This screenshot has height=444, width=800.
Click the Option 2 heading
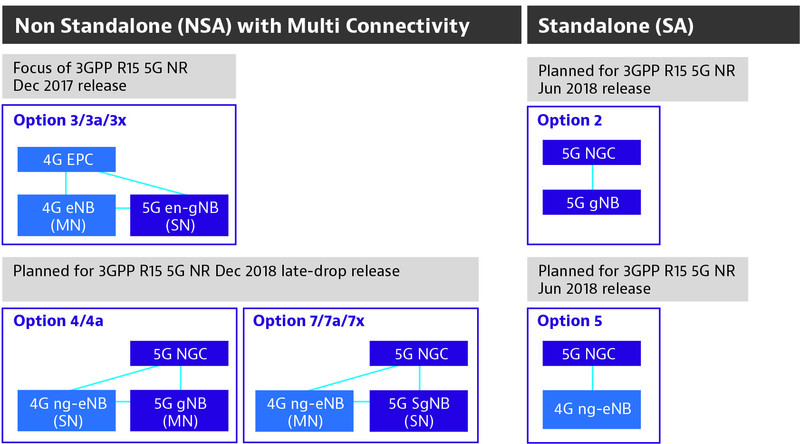569,120
